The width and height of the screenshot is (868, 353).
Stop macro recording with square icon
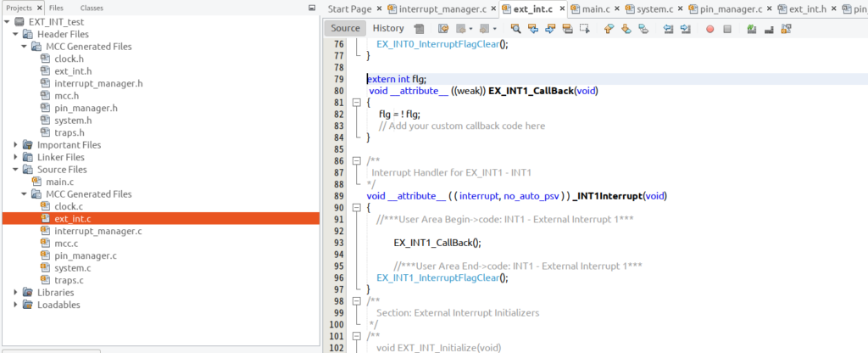727,29
